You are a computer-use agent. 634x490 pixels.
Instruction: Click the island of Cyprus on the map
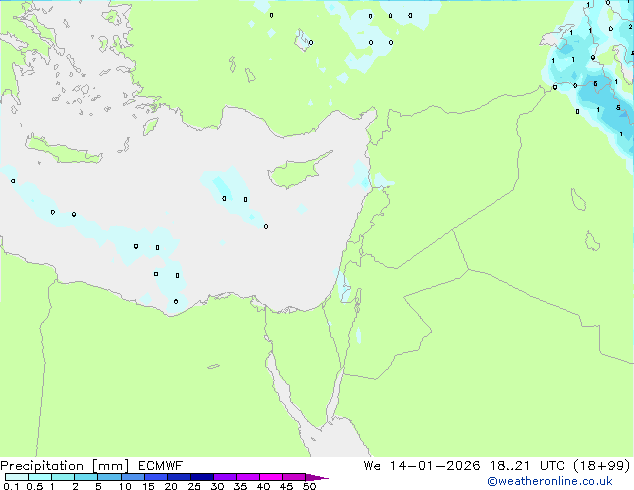click(295, 172)
